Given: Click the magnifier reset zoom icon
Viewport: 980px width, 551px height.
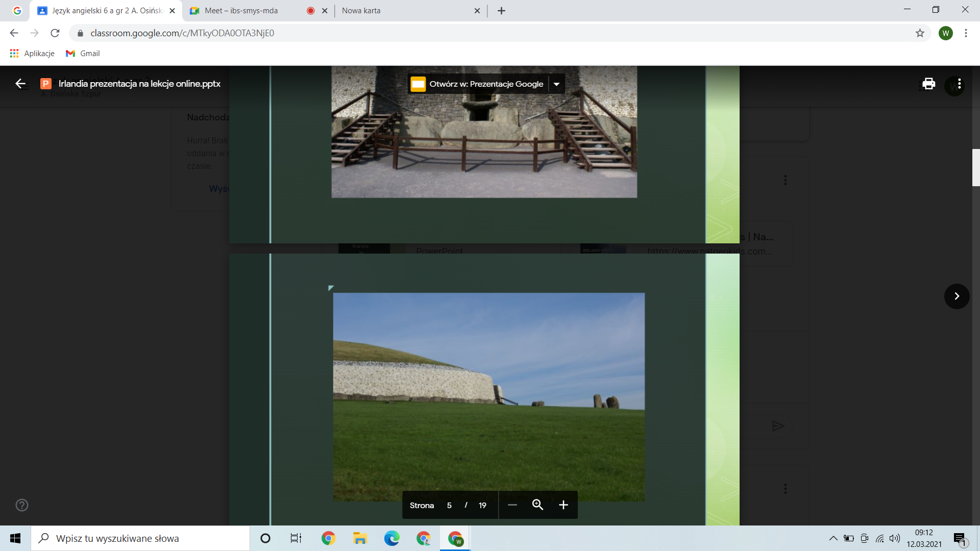Looking at the screenshot, I should [537, 505].
